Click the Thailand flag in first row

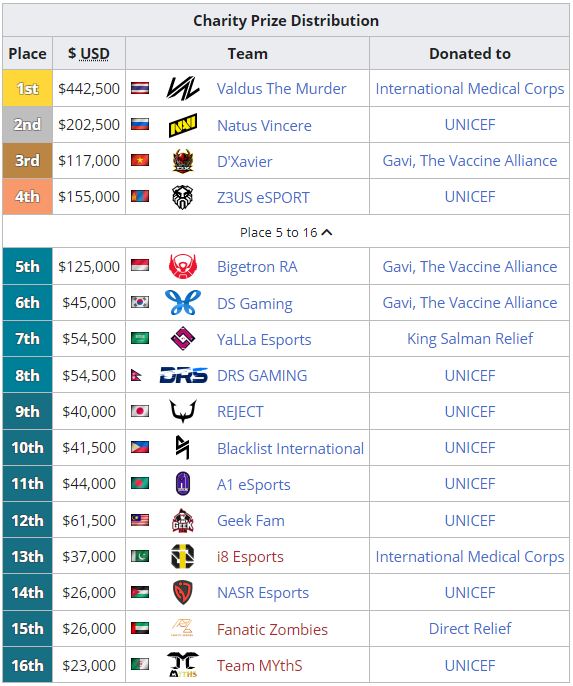coord(140,88)
